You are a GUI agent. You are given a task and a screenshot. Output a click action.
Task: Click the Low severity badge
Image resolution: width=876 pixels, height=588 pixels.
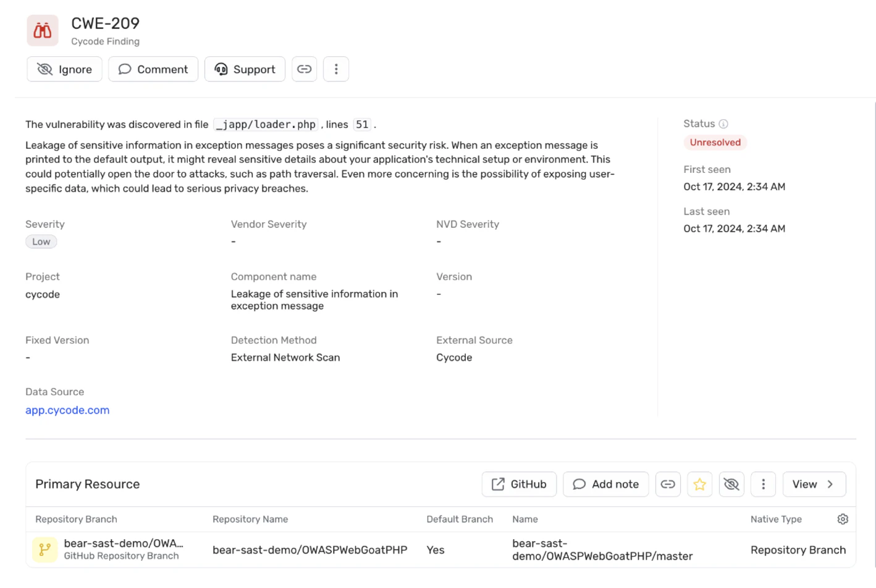[41, 242]
